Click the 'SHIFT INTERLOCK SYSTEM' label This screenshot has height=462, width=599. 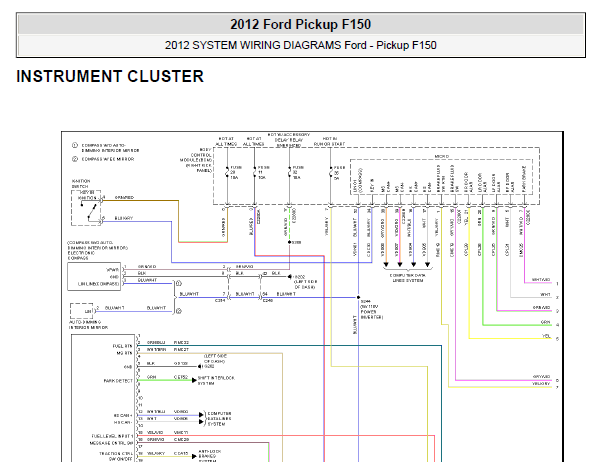tap(216, 381)
